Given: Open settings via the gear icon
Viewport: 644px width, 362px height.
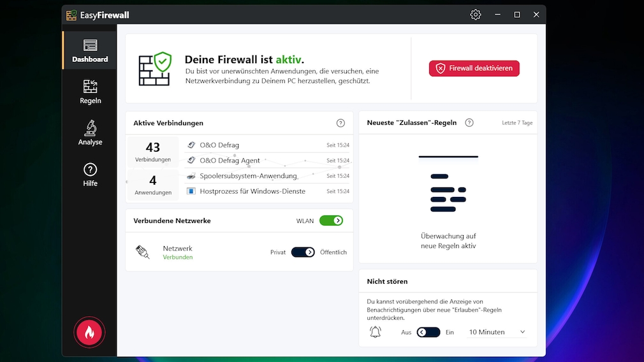Looking at the screenshot, I should [475, 15].
